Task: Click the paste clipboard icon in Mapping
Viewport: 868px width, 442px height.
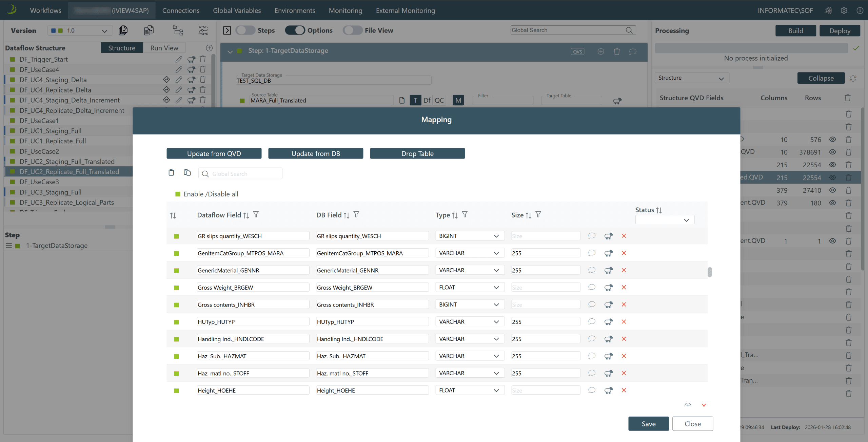Action: tap(171, 173)
